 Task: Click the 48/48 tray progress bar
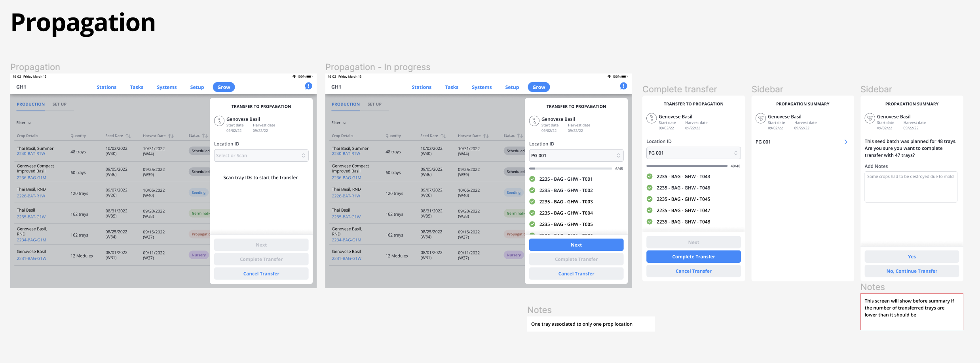687,166
